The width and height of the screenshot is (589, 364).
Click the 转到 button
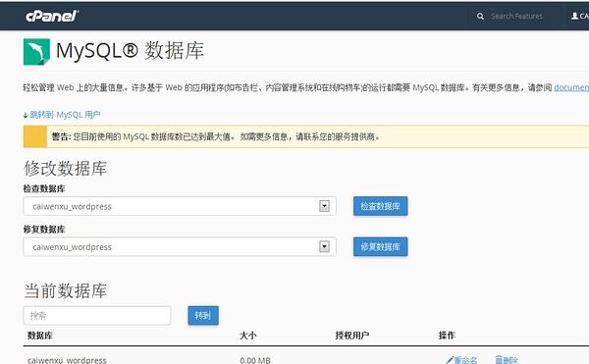coord(203,315)
